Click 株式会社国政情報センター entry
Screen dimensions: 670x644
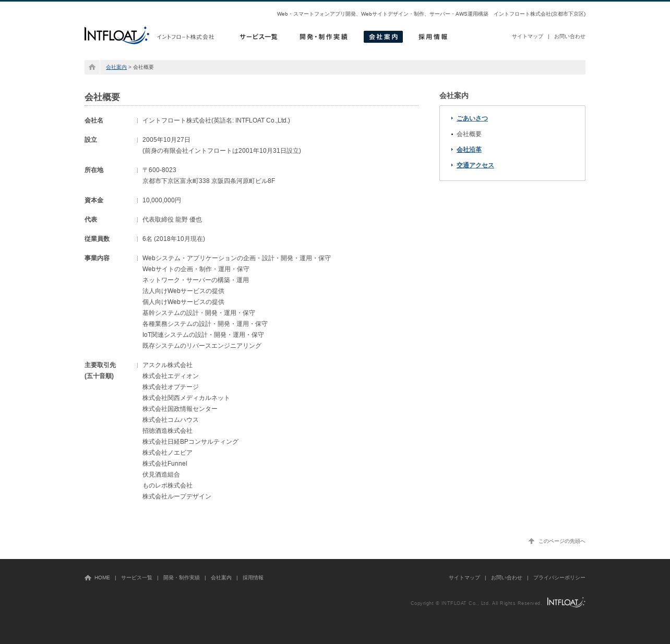180,409
